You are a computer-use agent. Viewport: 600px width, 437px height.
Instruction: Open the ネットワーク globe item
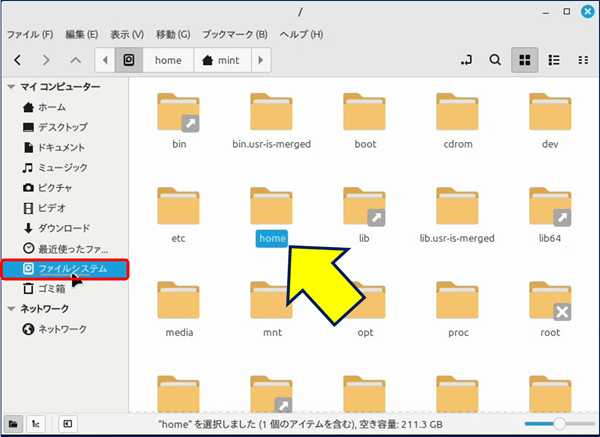[65, 329]
